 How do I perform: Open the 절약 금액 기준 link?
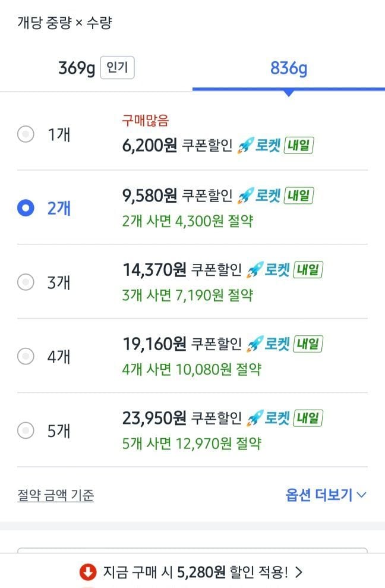(x=56, y=495)
